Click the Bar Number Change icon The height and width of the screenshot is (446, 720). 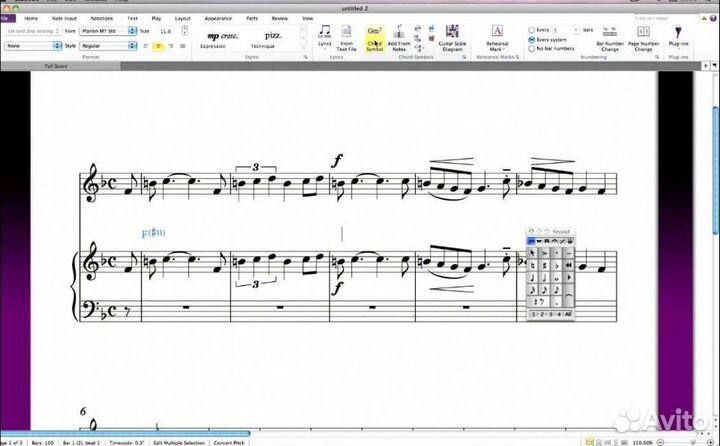coord(608,39)
